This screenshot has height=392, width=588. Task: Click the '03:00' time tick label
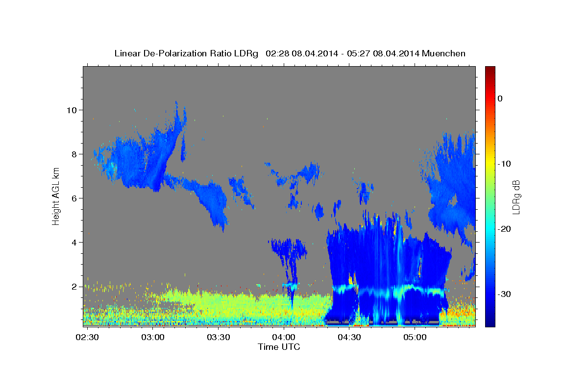pos(153,337)
